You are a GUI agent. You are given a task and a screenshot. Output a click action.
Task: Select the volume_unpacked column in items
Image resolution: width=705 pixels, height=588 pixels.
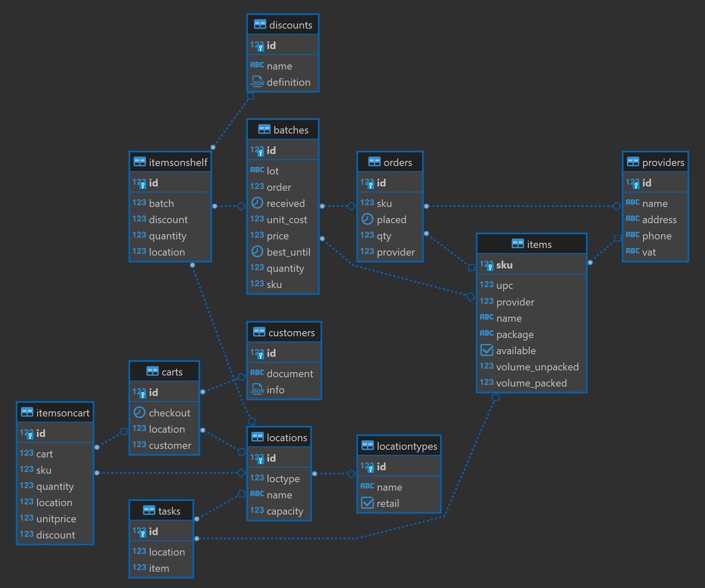pos(532,367)
